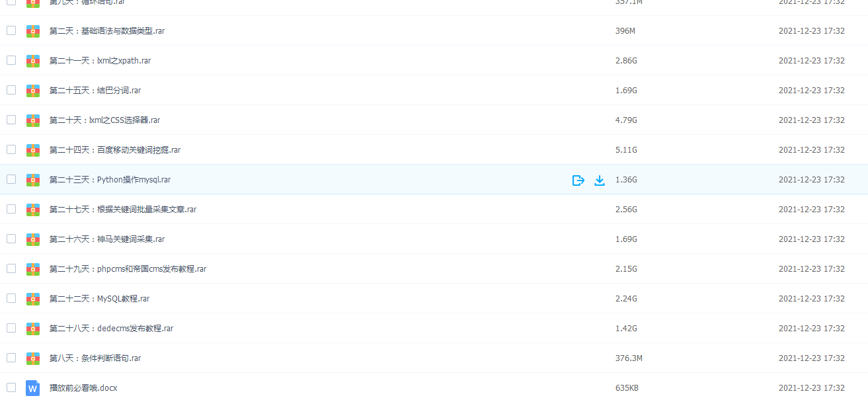Screen dimensions: 868x402
Task: Click the modified date of 第八天：条件判断语句.rar
Action: [812, 358]
